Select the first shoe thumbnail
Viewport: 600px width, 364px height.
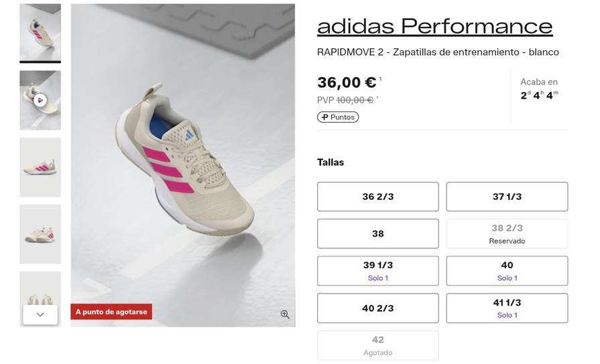pyautogui.click(x=40, y=33)
